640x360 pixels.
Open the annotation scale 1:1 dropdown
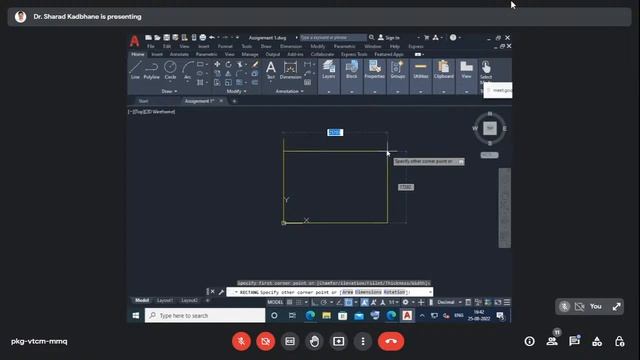click(x=393, y=302)
